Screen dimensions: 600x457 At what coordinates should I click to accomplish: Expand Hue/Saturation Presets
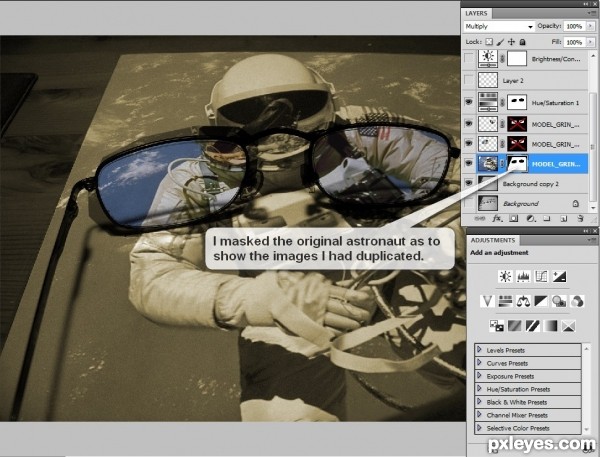479,388
